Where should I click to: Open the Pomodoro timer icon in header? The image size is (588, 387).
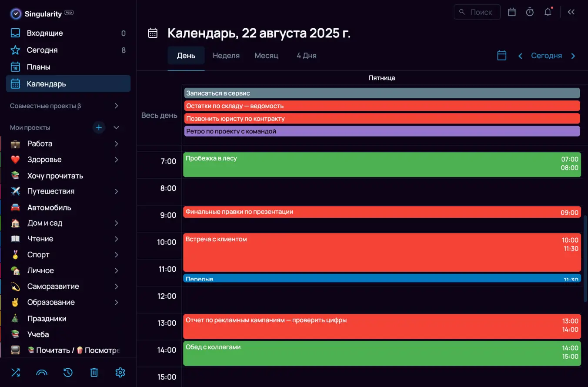(x=529, y=12)
